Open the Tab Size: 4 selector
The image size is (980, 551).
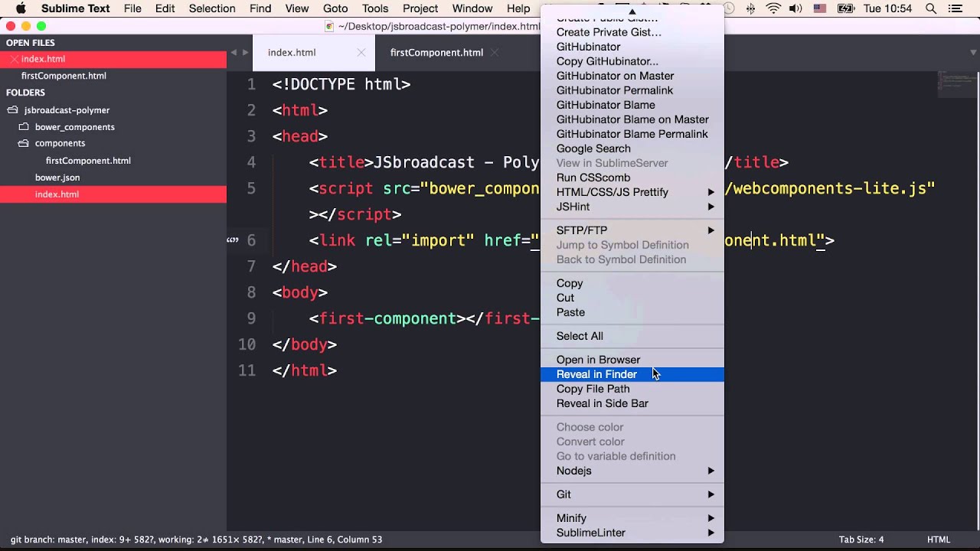pyautogui.click(x=861, y=540)
